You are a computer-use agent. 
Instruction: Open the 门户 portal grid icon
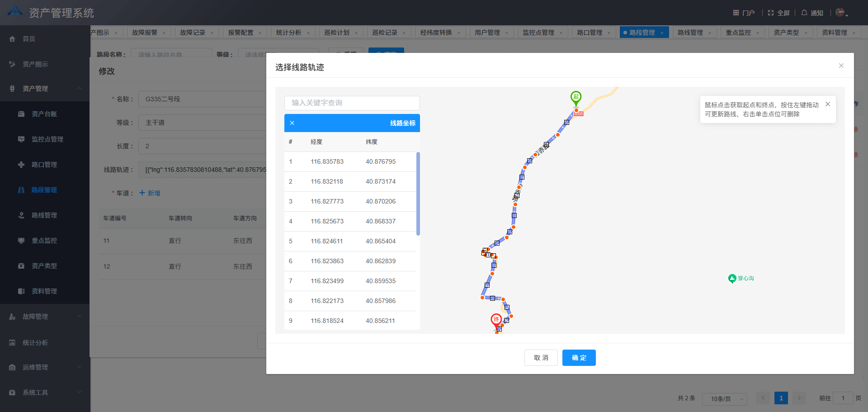(x=736, y=13)
